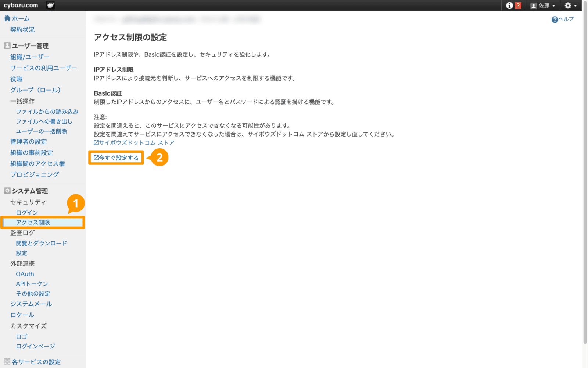
Task: Open ロゴ customization
Action: [x=22, y=336]
